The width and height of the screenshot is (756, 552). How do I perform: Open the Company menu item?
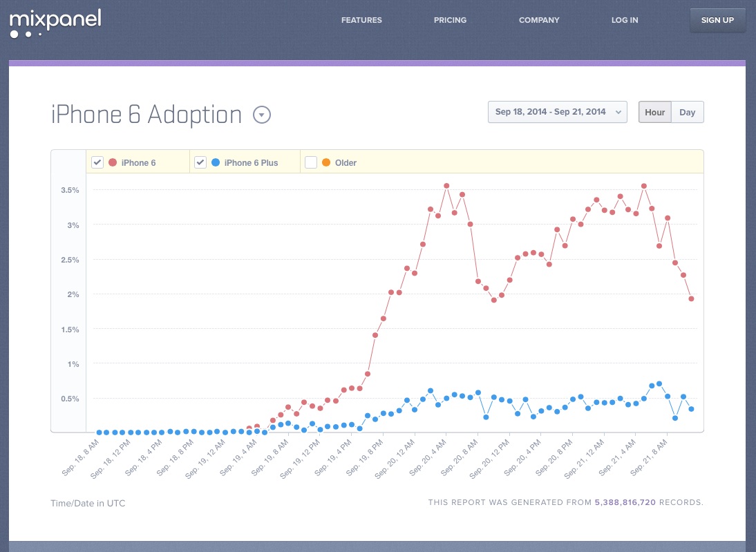(x=539, y=20)
